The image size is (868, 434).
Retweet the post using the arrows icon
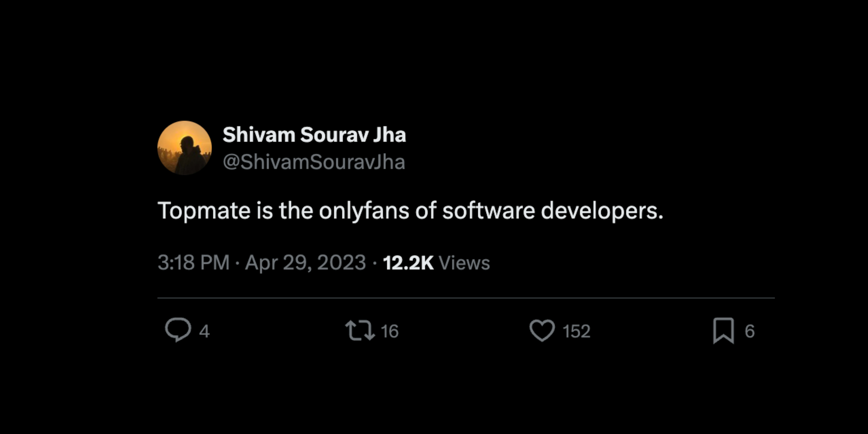[360, 331]
